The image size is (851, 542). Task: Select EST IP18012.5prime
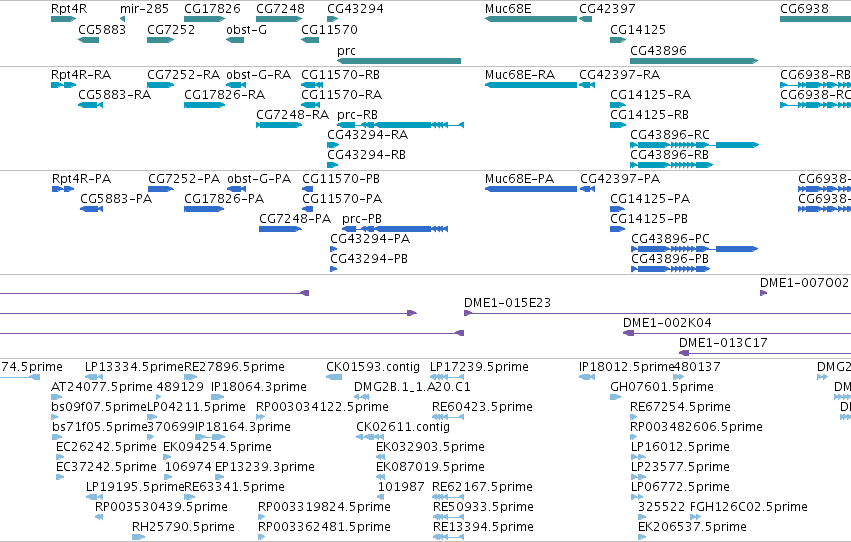coord(626,367)
